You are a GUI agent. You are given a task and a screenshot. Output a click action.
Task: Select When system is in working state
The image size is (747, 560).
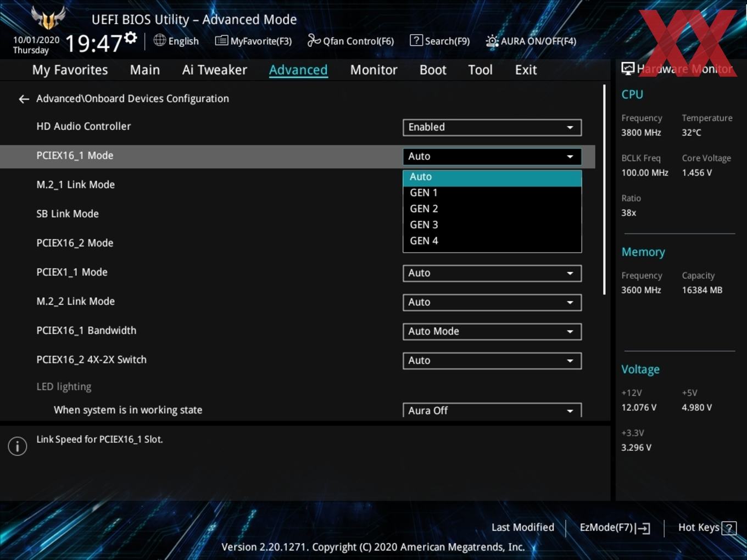coord(128,410)
